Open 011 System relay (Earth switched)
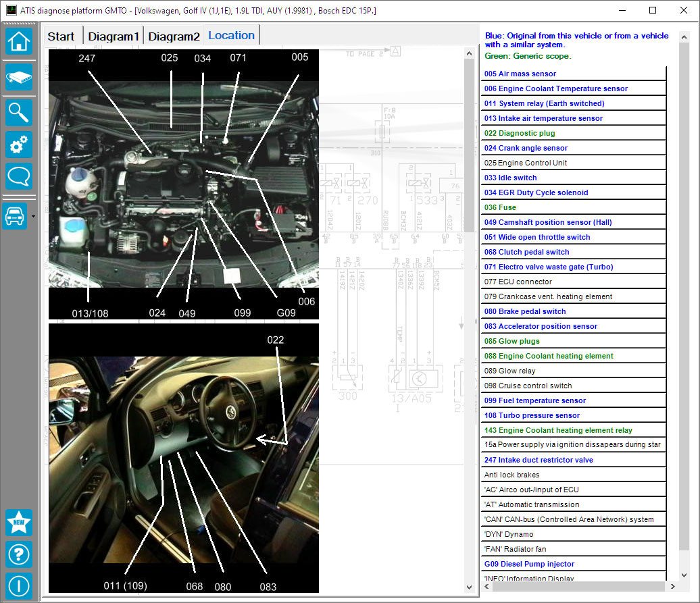 573,103
